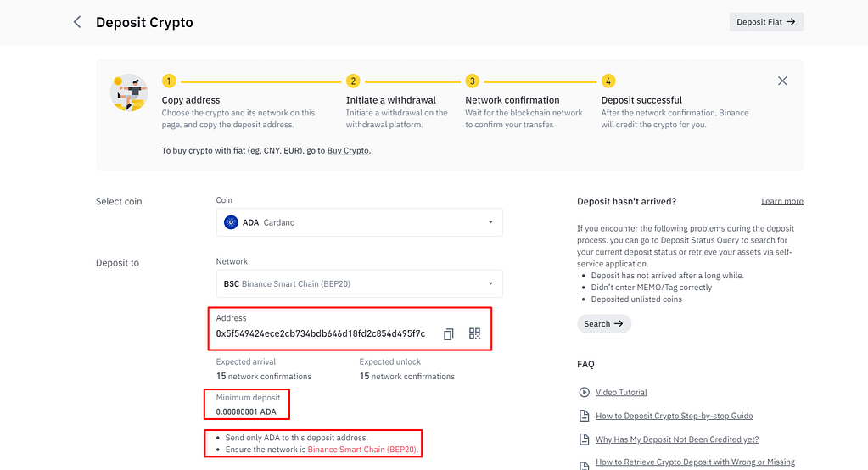The height and width of the screenshot is (470, 868).
Task: Copy the deposit address with copy icon
Action: [x=448, y=333]
